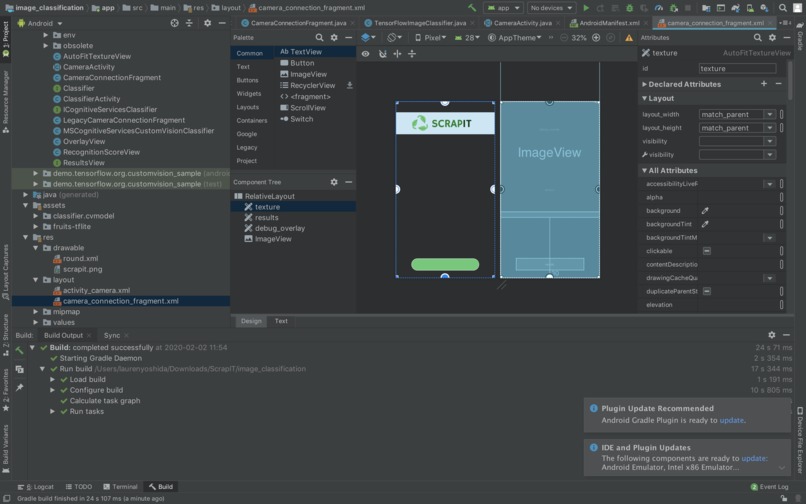
Task: Add a declared attribute with plus icon
Action: [x=764, y=83]
